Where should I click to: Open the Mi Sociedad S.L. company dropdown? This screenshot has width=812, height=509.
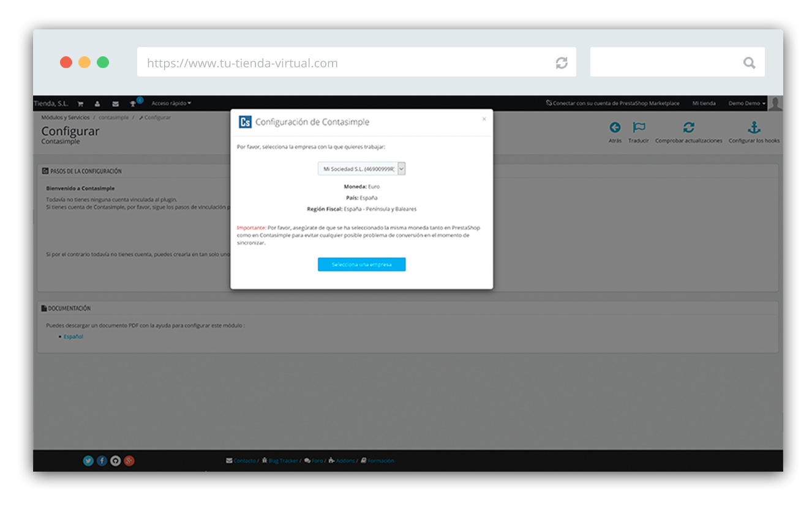tap(362, 169)
